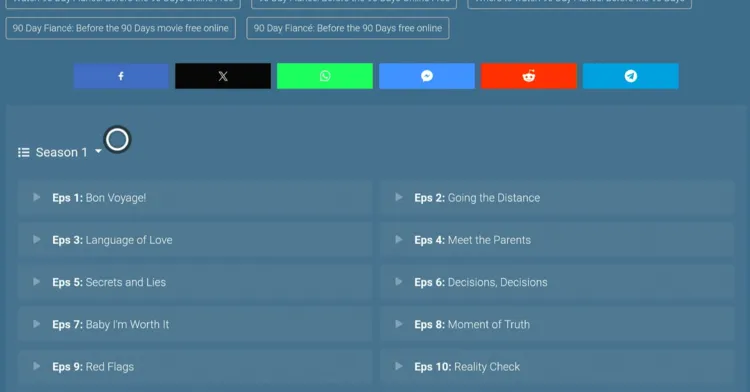This screenshot has width=750, height=392.
Task: Click the play icon for Eps 7
Action: 36,324
